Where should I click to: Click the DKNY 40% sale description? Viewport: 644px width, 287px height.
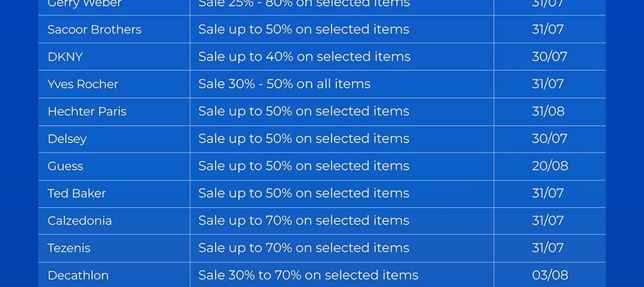[304, 57]
